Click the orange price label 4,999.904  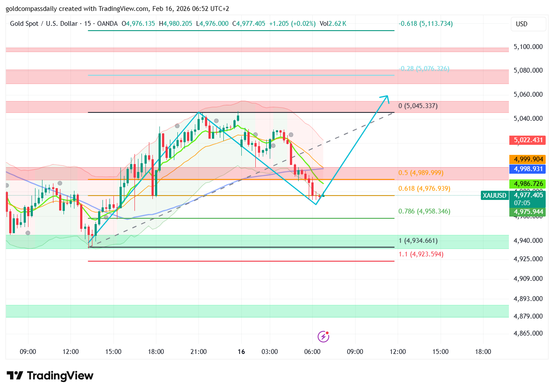527,159
